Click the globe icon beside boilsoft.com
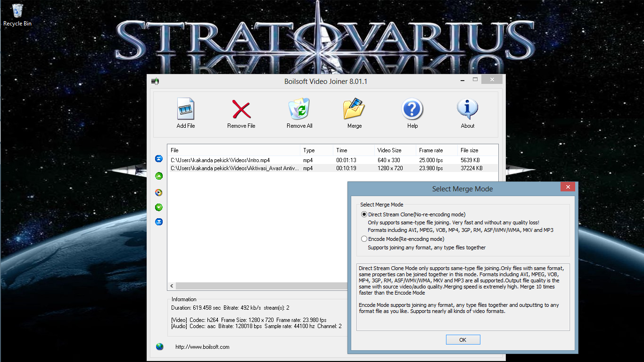The height and width of the screenshot is (362, 644). 160,347
